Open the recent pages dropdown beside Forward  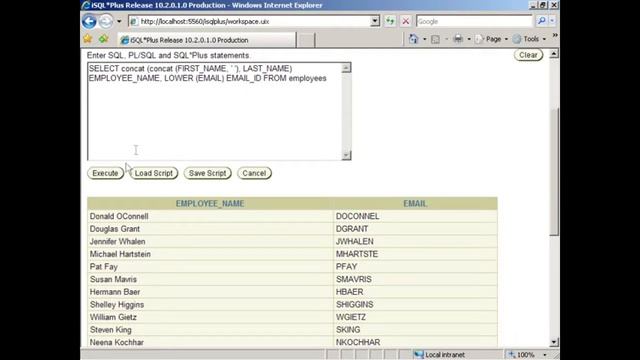[119, 21]
